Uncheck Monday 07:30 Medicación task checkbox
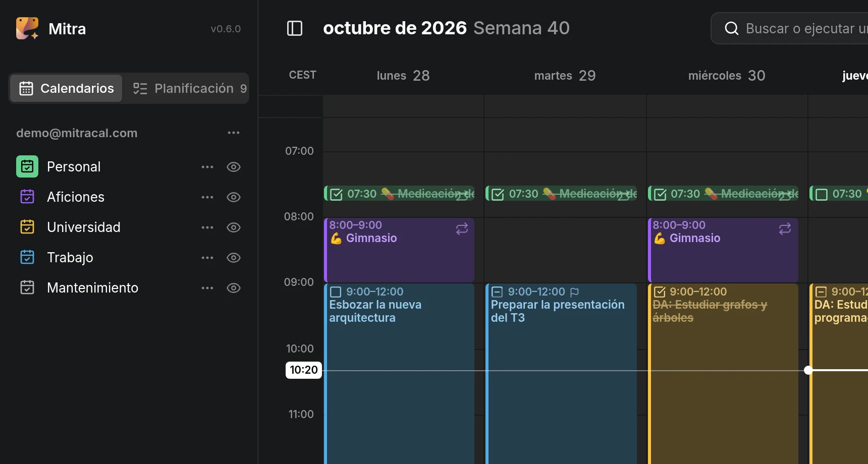Image resolution: width=868 pixels, height=464 pixels. tap(337, 194)
